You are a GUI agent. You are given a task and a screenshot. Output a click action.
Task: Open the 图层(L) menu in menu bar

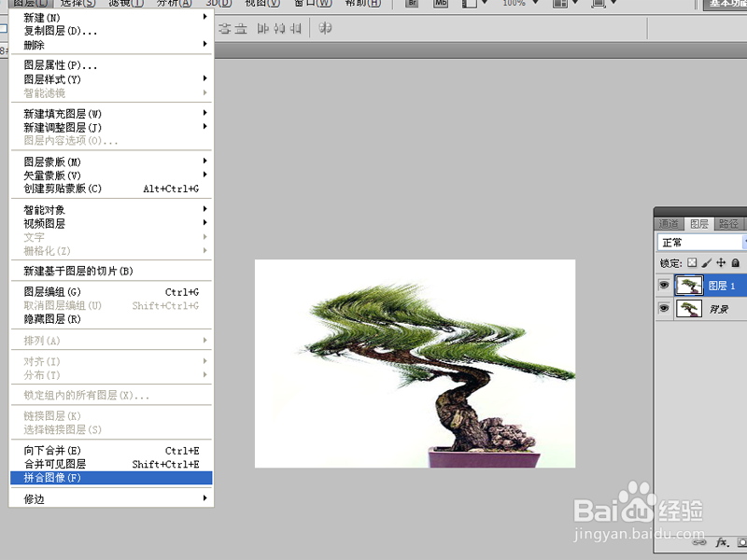pos(31,3)
